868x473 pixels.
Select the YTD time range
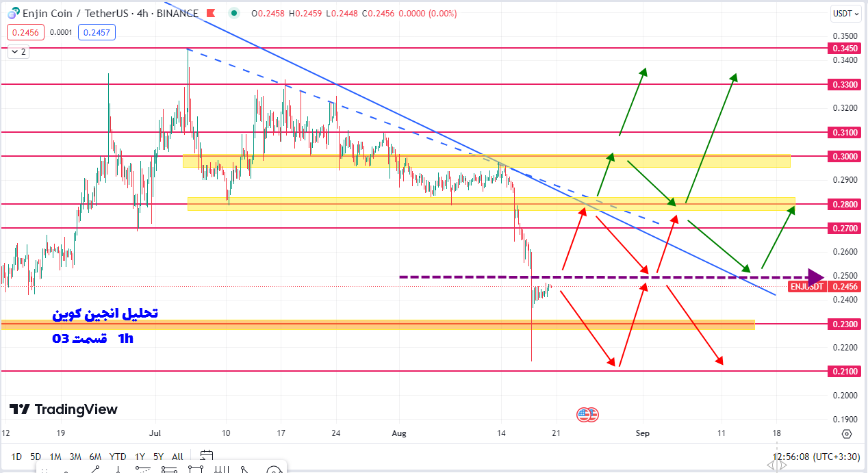pos(117,457)
